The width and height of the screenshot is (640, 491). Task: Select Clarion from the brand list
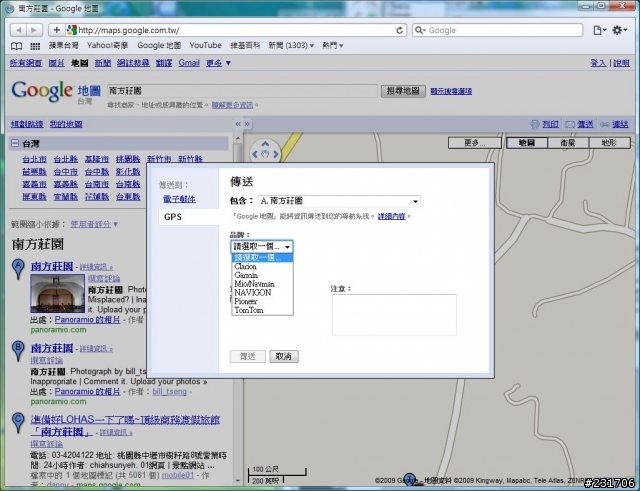point(262,267)
